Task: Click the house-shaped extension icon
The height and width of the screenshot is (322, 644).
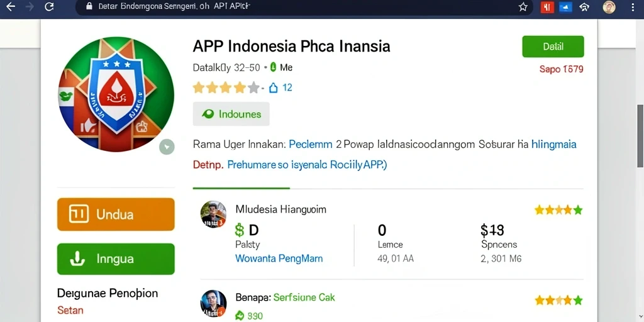Action: tap(584, 7)
